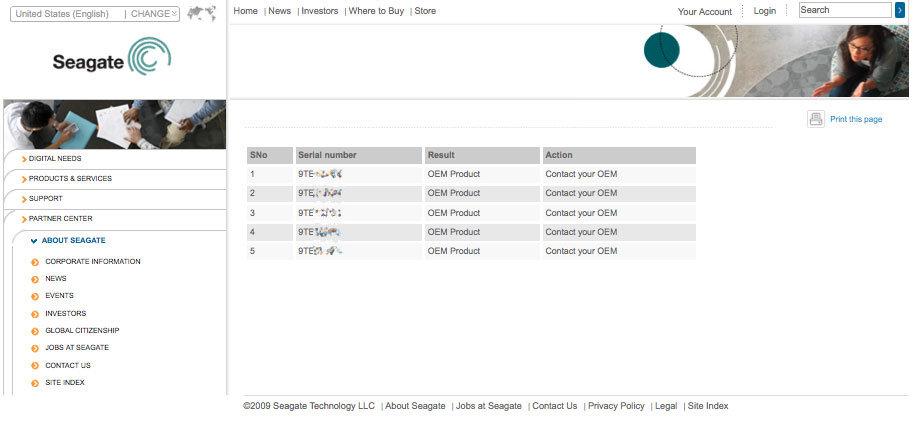Open News in the top navigation
Screen dimensions: 917x422
(280, 11)
